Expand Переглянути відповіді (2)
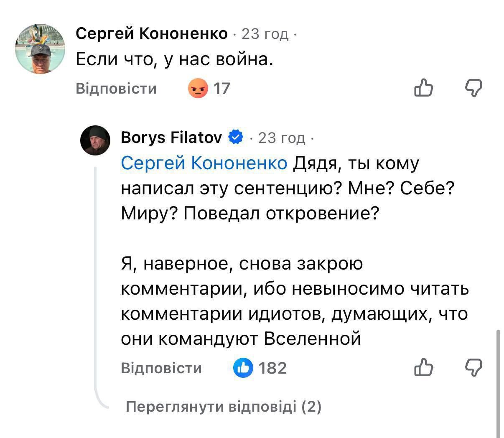This screenshot has height=438, width=504. [x=224, y=406]
